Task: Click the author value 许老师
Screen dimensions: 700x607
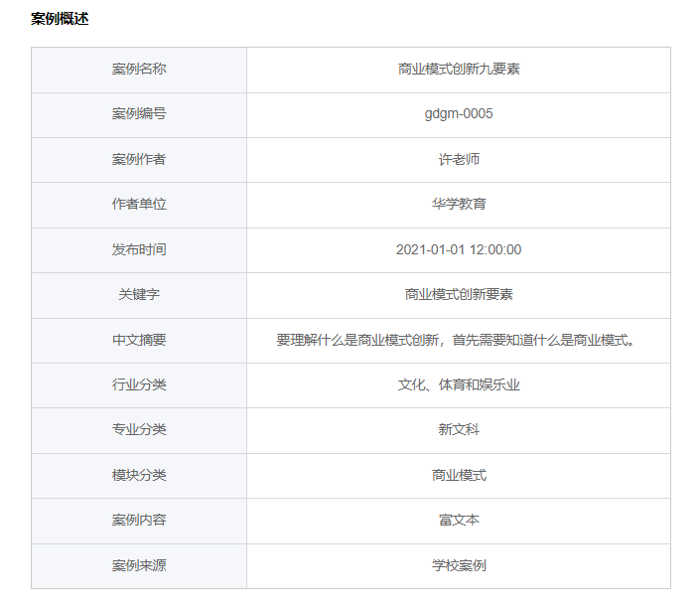Action: 458,159
